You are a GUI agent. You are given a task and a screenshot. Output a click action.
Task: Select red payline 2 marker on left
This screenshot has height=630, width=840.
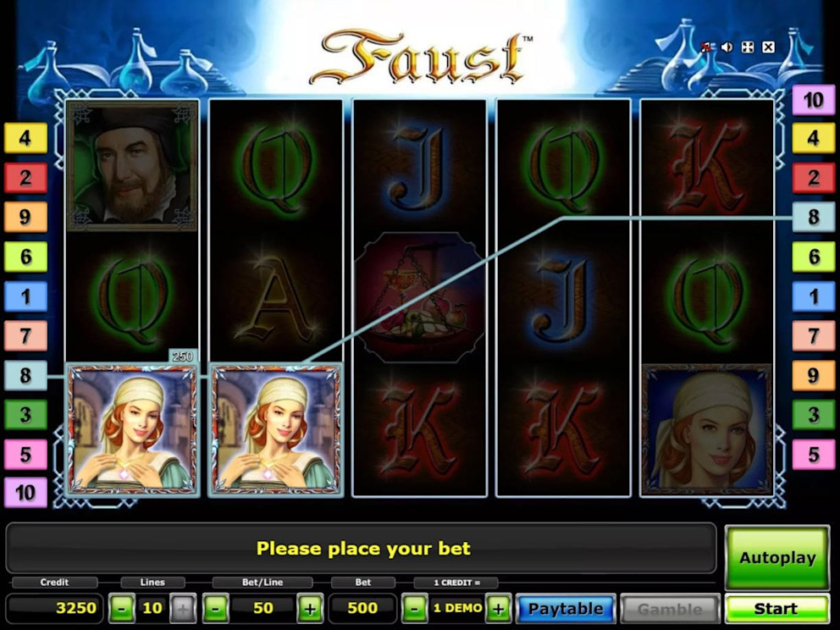pyautogui.click(x=25, y=178)
